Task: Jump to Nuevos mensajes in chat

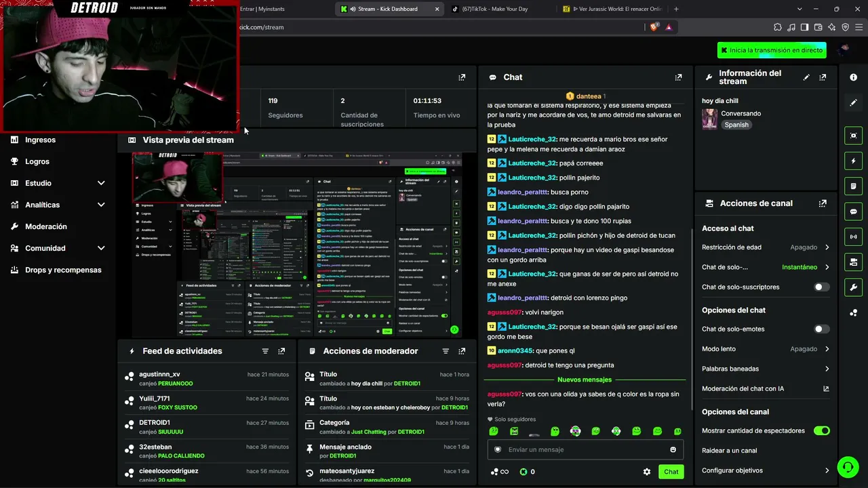Action: tap(585, 380)
